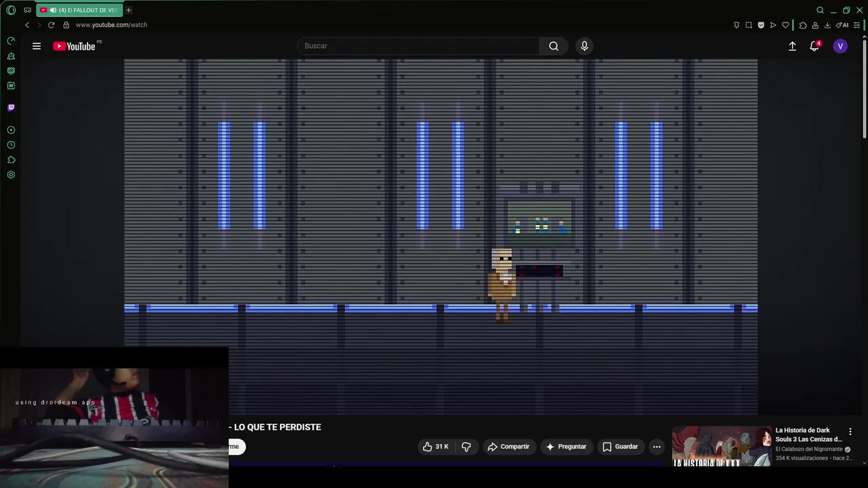Open the send/flow arrow icon
Viewport: 868px width, 488px height.
click(773, 25)
